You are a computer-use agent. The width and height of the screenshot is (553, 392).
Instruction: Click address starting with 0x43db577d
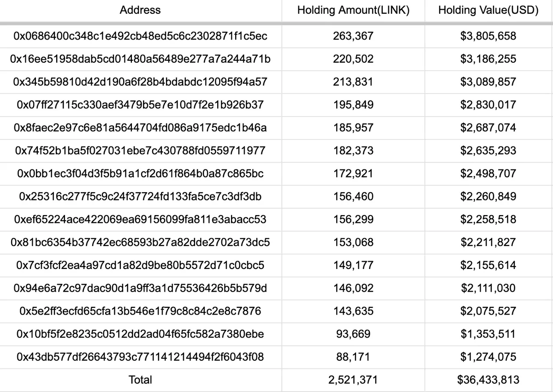140,357
